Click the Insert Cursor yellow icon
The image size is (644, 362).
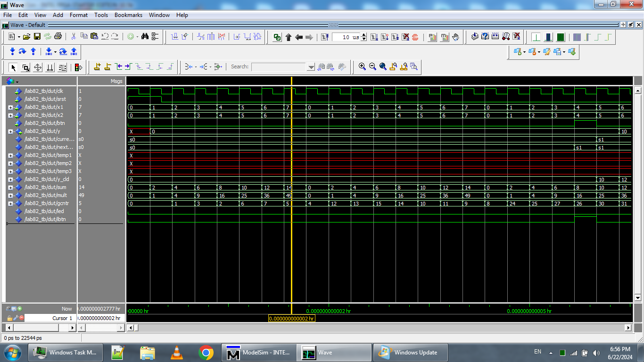[97, 67]
